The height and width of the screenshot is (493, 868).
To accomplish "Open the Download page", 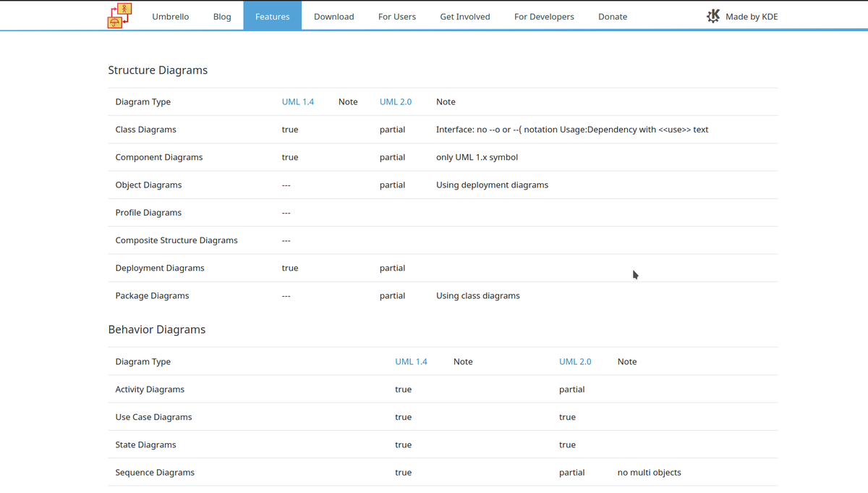I will [x=333, y=17].
